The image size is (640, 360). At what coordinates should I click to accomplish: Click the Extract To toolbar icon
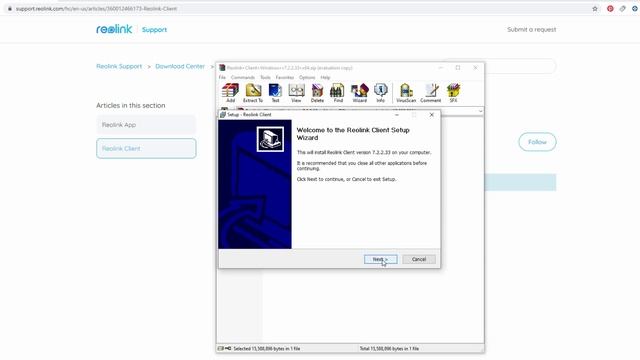(253, 93)
